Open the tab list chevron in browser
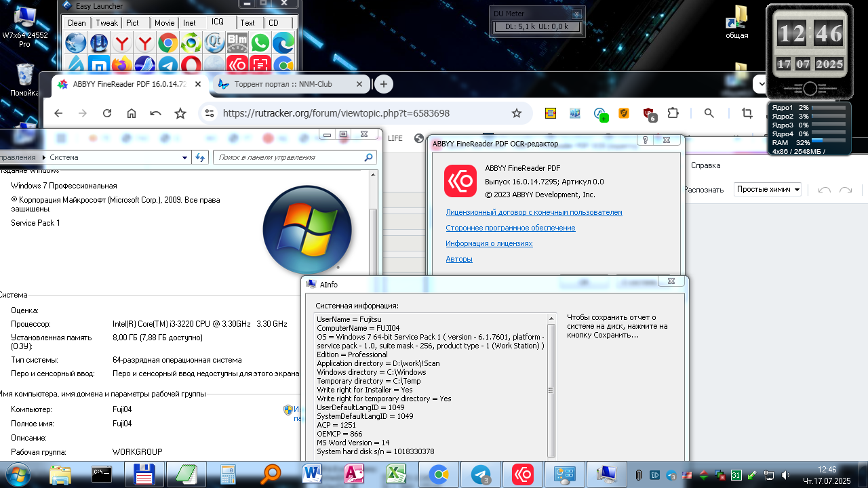 [759, 84]
